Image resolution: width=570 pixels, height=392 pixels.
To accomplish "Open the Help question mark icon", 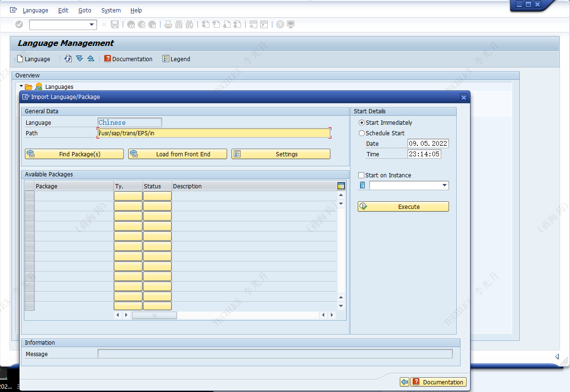I will click(x=280, y=24).
